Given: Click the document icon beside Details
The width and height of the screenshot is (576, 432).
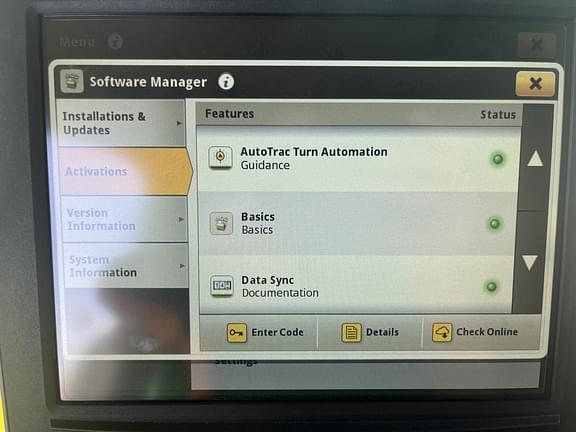Looking at the screenshot, I should (x=351, y=332).
